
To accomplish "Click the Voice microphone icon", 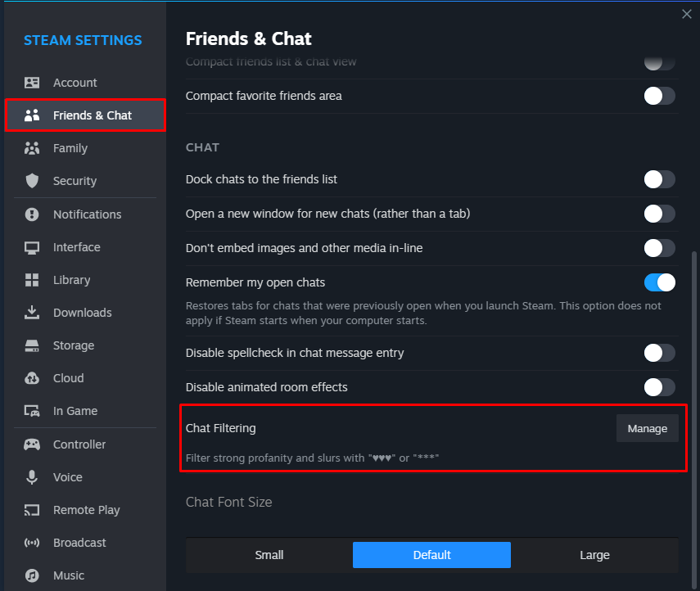I will [32, 477].
